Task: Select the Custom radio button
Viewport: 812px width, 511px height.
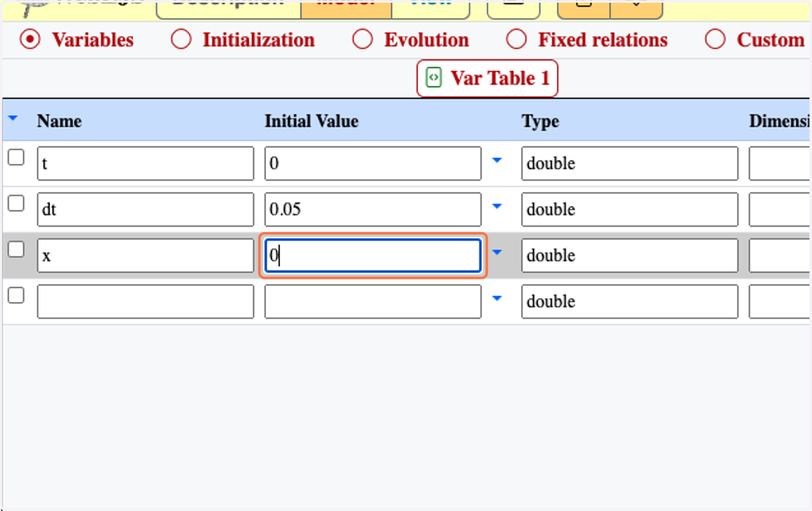Action: coord(715,40)
